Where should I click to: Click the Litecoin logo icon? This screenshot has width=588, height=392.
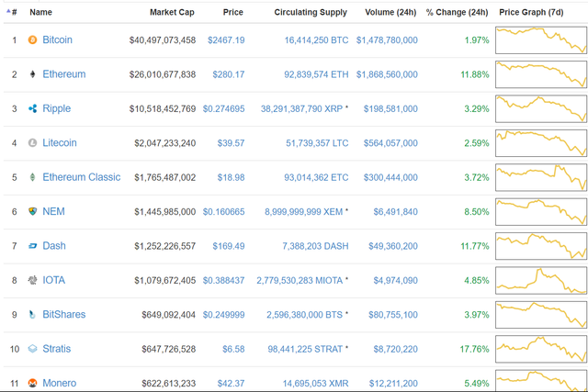pyautogui.click(x=33, y=143)
